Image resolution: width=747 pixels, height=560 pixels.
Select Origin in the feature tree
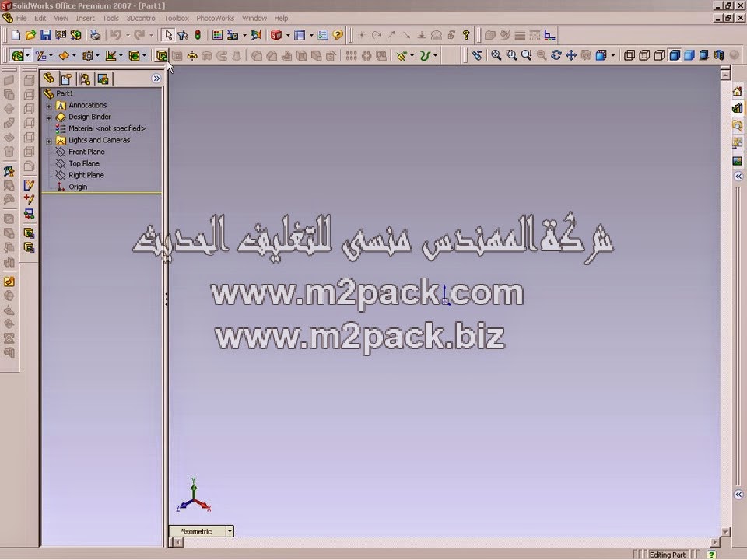pos(78,187)
